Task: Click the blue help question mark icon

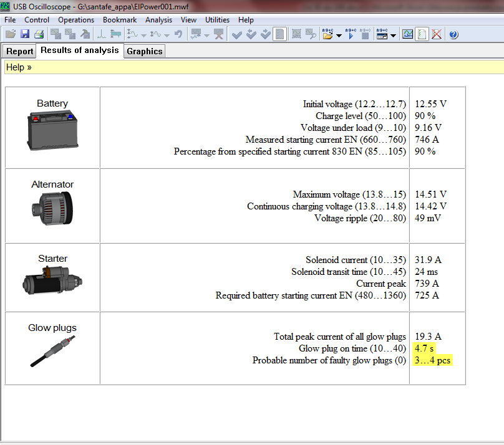Action: pos(453,34)
